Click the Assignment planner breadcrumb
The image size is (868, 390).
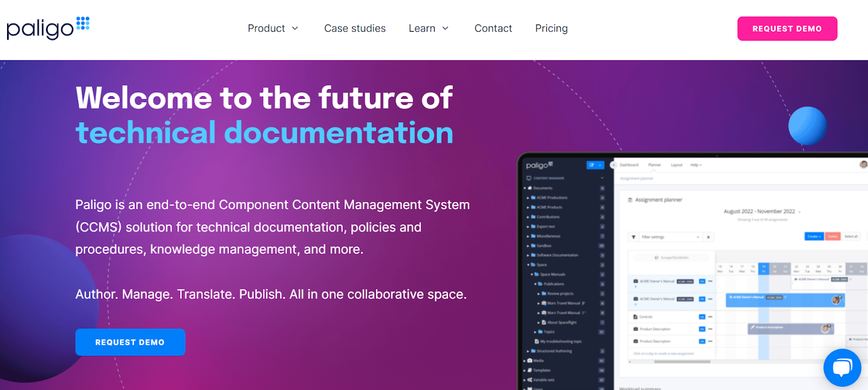pyautogui.click(x=636, y=178)
